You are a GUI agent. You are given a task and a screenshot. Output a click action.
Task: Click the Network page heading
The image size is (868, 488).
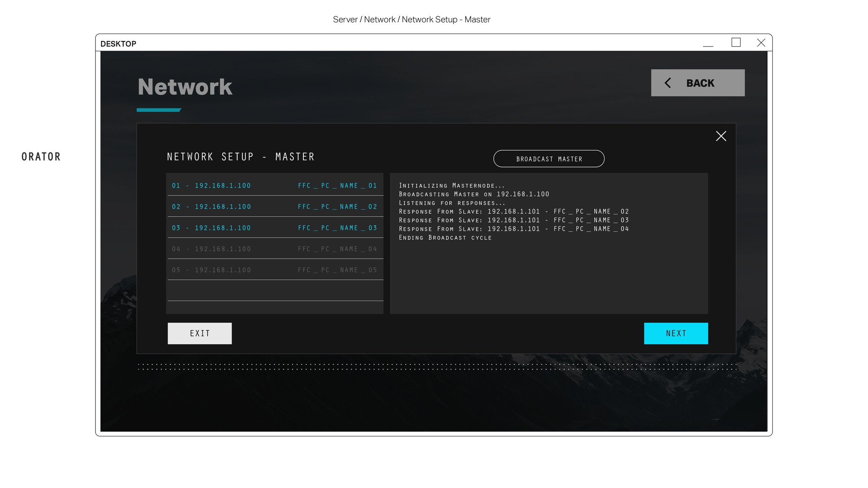point(185,87)
